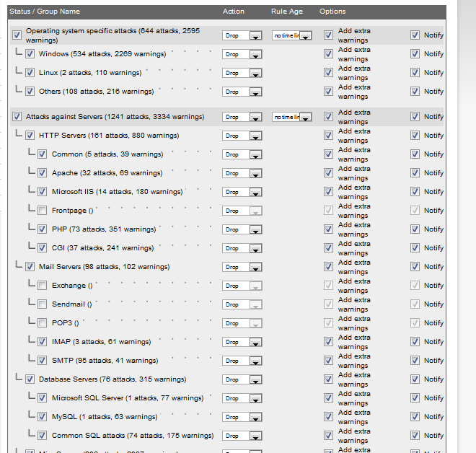Open Action dropdown for Microsoft IIS
Image resolution: width=476 pixels, height=453 pixels.
pos(242,192)
